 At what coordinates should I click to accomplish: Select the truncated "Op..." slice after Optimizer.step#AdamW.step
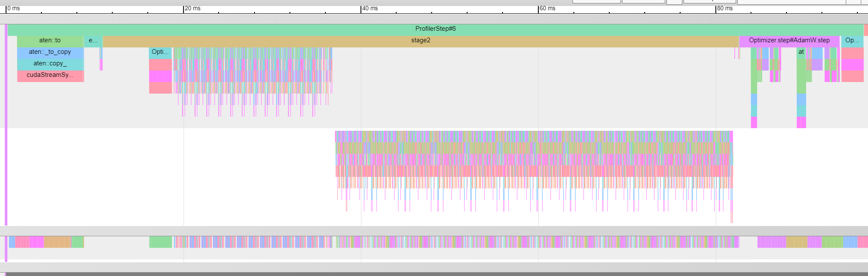[x=852, y=41]
